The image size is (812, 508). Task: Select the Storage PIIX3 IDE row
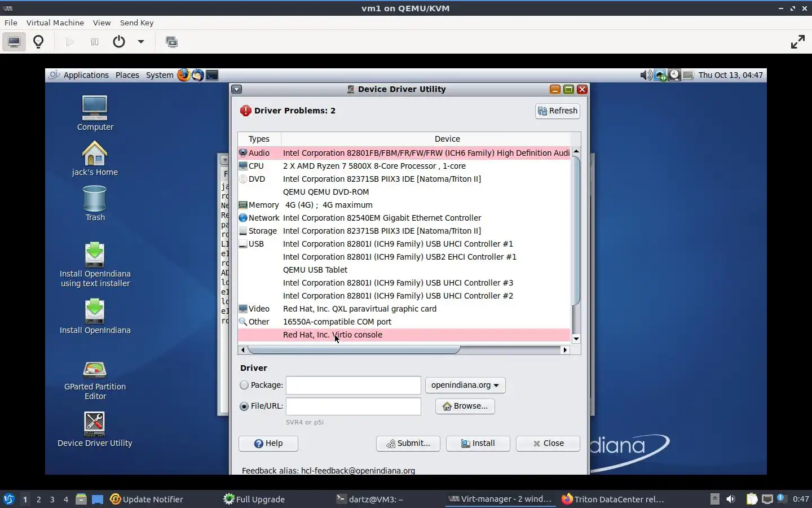[404, 231]
